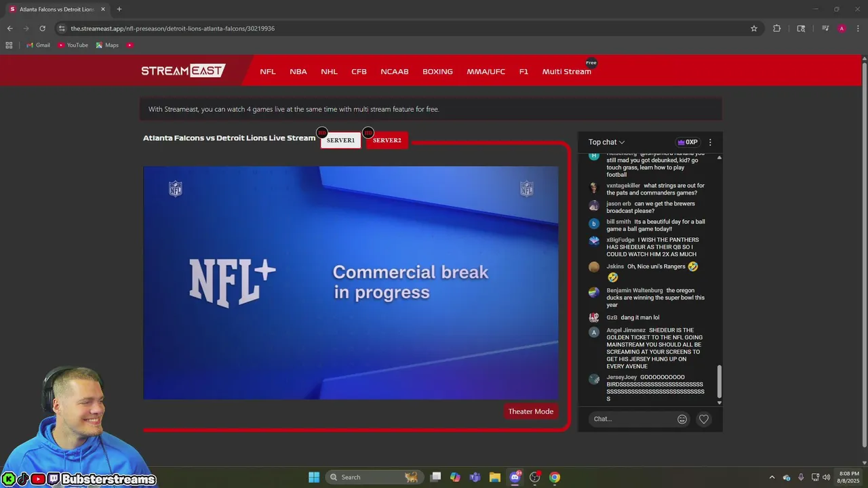Image resolution: width=868 pixels, height=488 pixels.
Task: Go back using the browser back arrow
Action: 9,28
